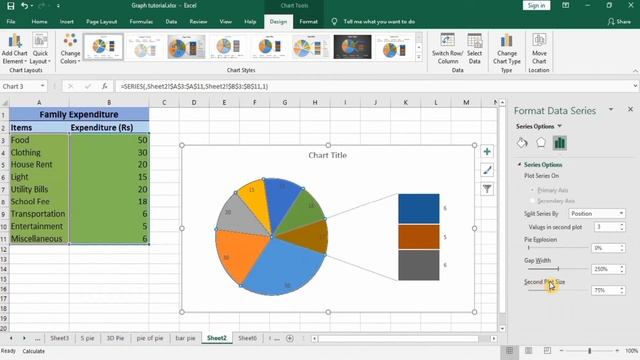
Task: Switch to the Page Layout tab
Action: (102, 22)
